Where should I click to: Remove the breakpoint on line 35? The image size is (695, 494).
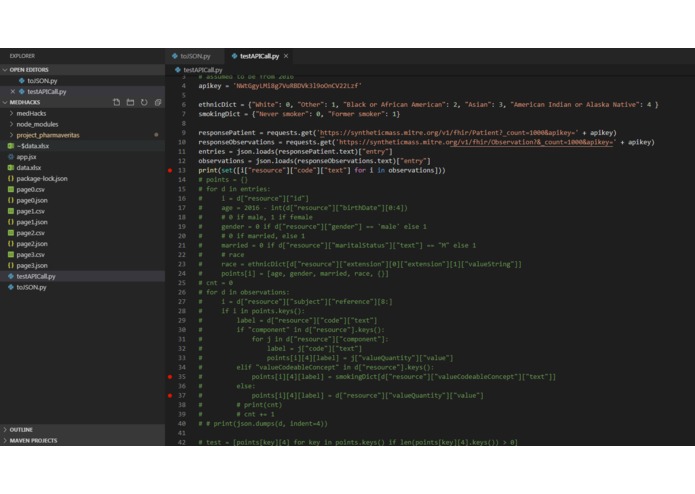tap(170, 377)
